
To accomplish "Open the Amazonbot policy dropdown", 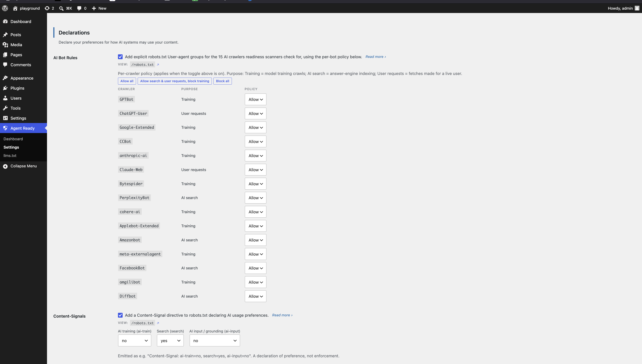I will pos(256,240).
